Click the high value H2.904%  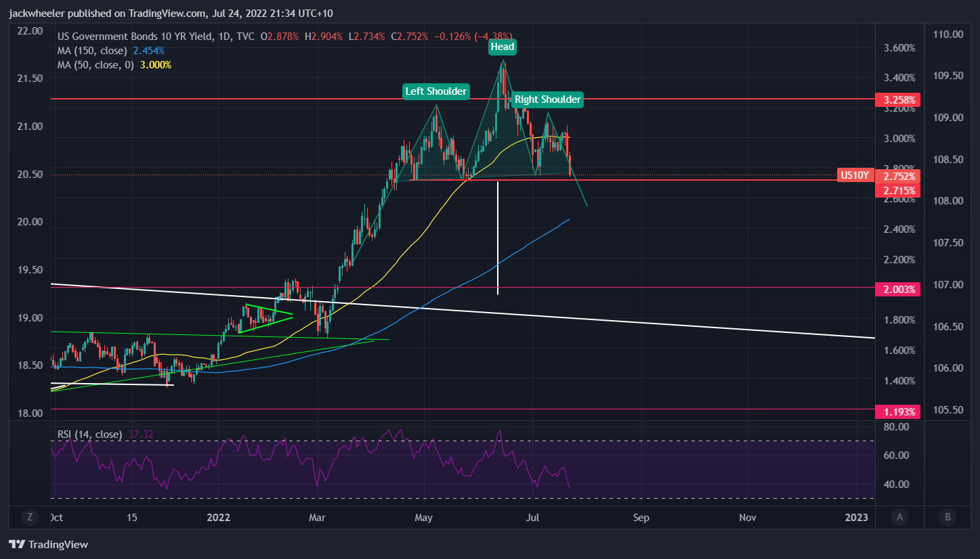325,37
